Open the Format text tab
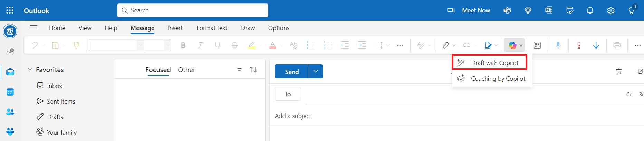644x141 pixels. [x=212, y=28]
